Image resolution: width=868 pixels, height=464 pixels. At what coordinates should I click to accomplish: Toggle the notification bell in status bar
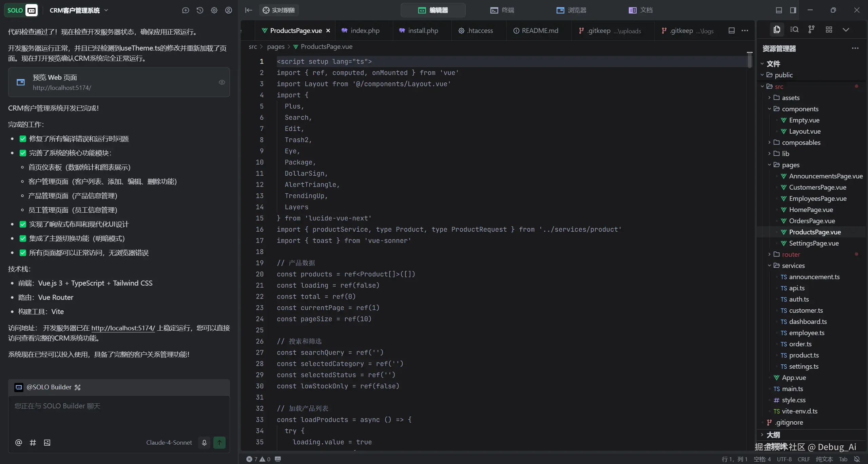tap(857, 459)
